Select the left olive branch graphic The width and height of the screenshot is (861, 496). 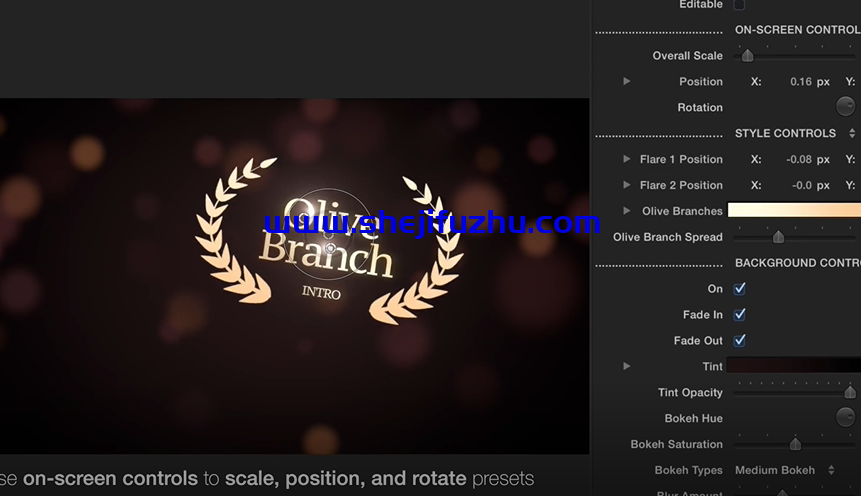pyautogui.click(x=234, y=231)
